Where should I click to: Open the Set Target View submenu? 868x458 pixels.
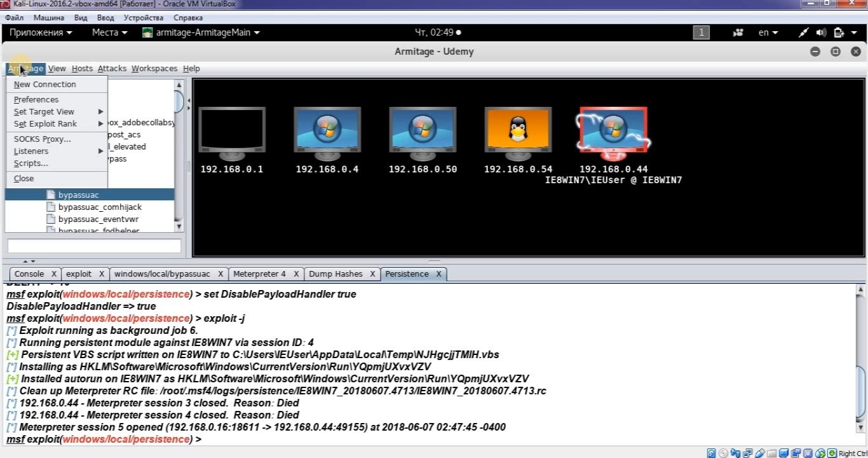pos(57,111)
